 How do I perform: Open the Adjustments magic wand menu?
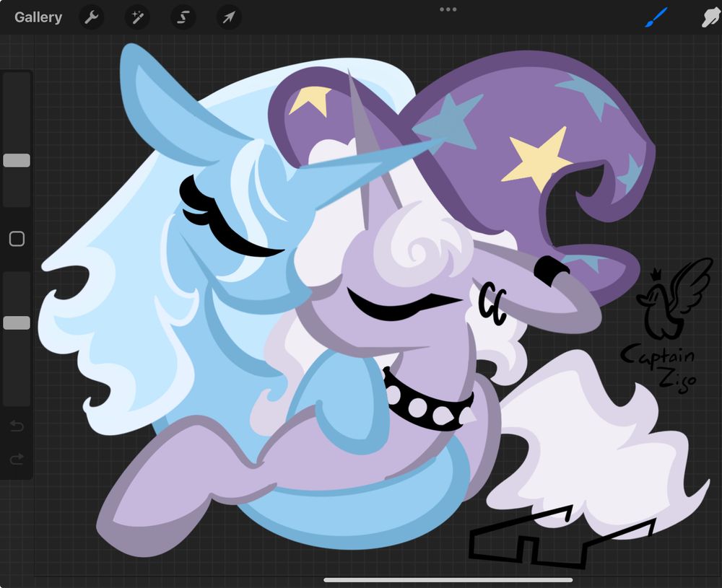(x=137, y=17)
